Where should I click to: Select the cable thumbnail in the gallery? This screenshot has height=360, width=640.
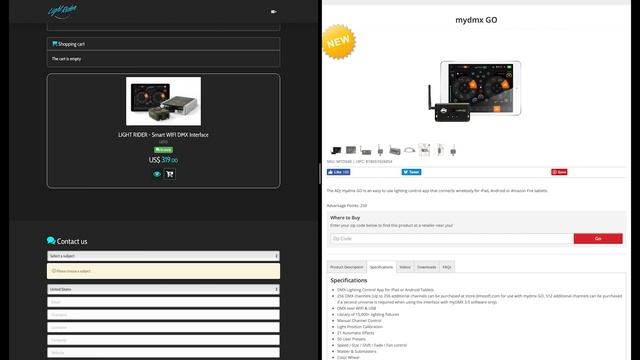click(409, 150)
